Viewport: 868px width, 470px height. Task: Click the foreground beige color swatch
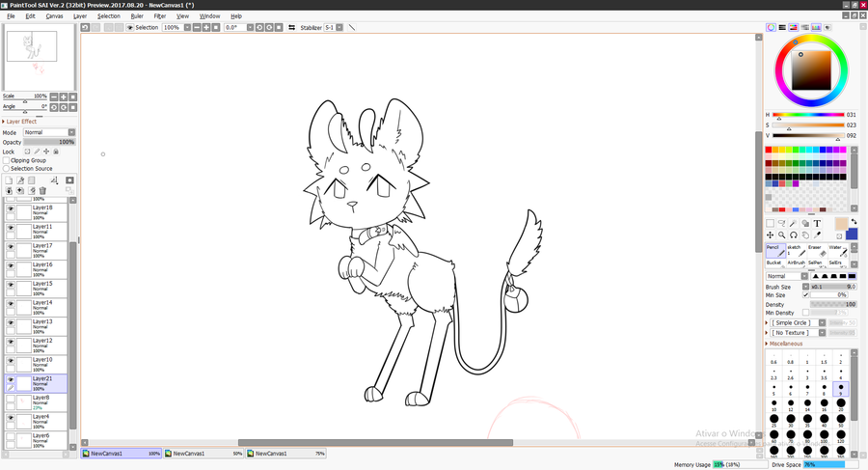click(841, 223)
